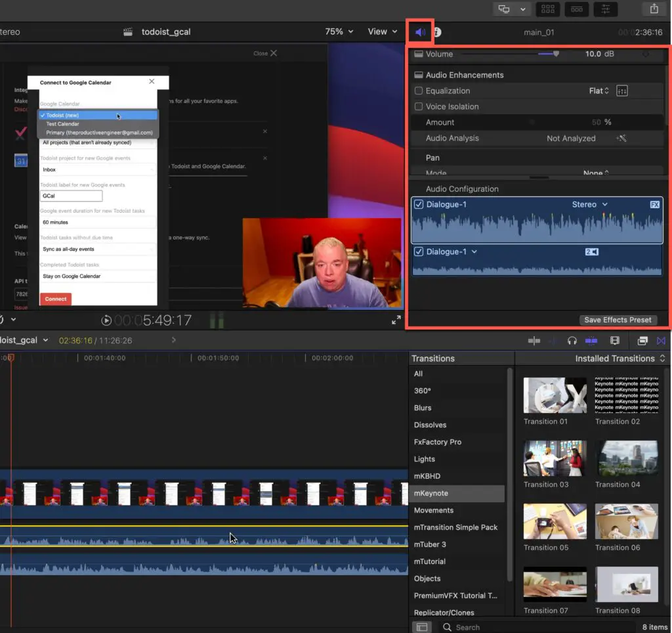672x633 pixels.
Task: Select the Transition 04 thumbnail
Action: coord(627,458)
